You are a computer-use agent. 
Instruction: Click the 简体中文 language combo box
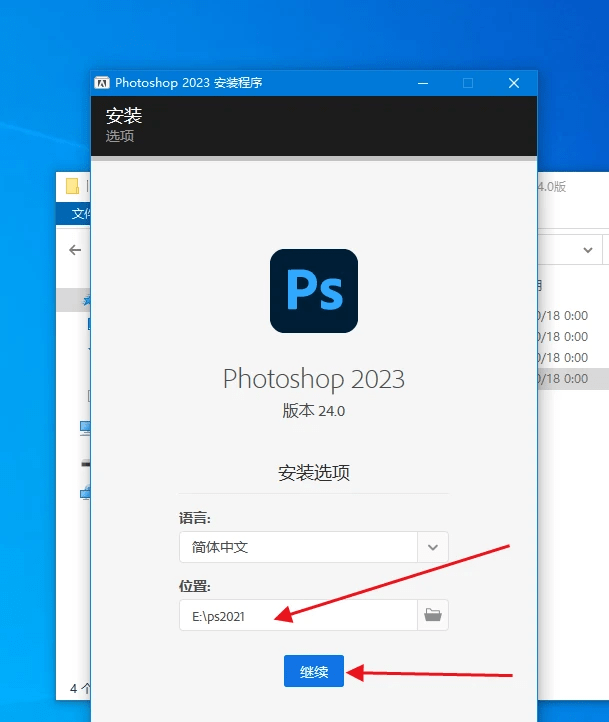tap(313, 547)
